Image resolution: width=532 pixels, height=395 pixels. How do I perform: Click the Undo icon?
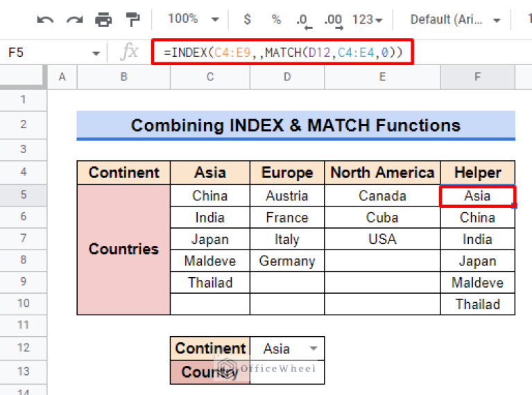45,19
